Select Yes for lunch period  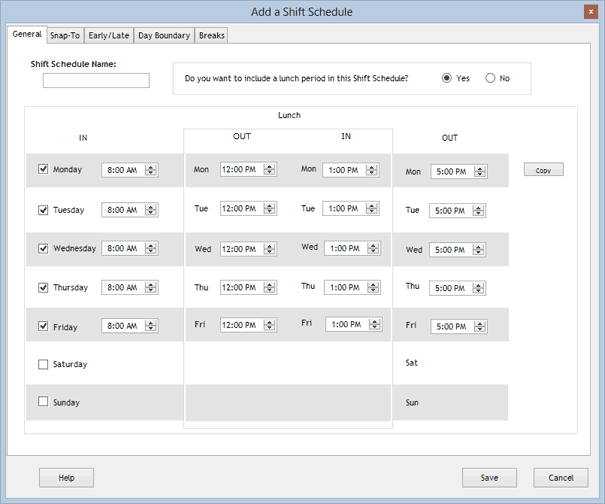[x=446, y=78]
